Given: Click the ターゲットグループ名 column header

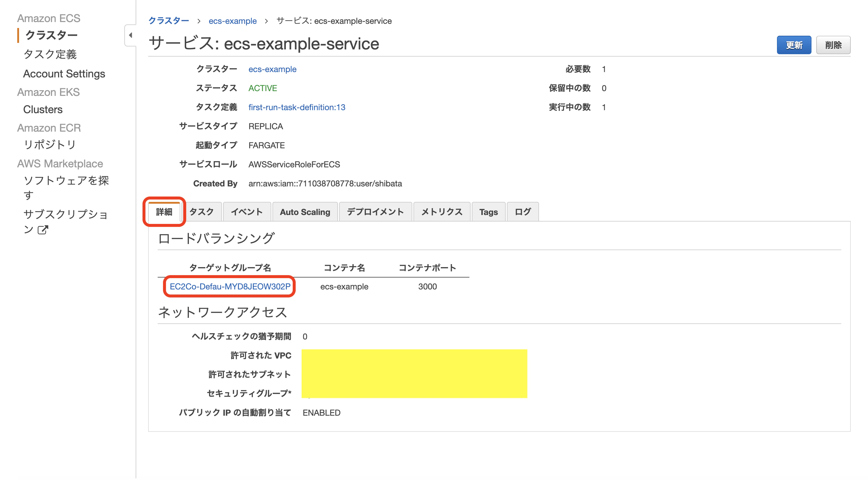Looking at the screenshot, I should (230, 267).
